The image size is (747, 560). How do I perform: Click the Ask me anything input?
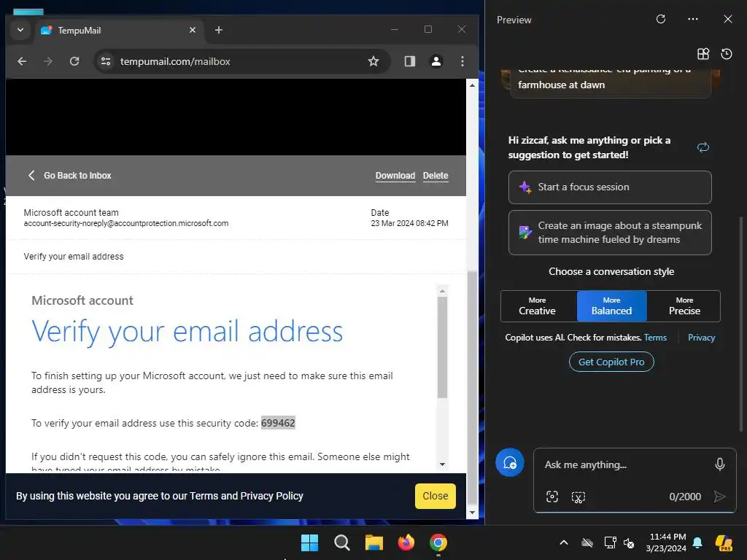(x=624, y=464)
